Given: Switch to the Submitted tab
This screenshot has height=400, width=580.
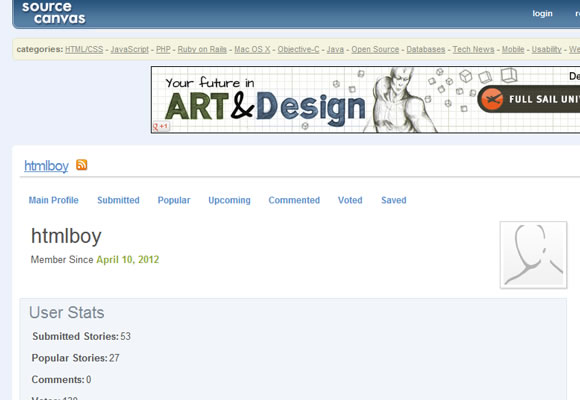Looking at the screenshot, I should 118,200.
